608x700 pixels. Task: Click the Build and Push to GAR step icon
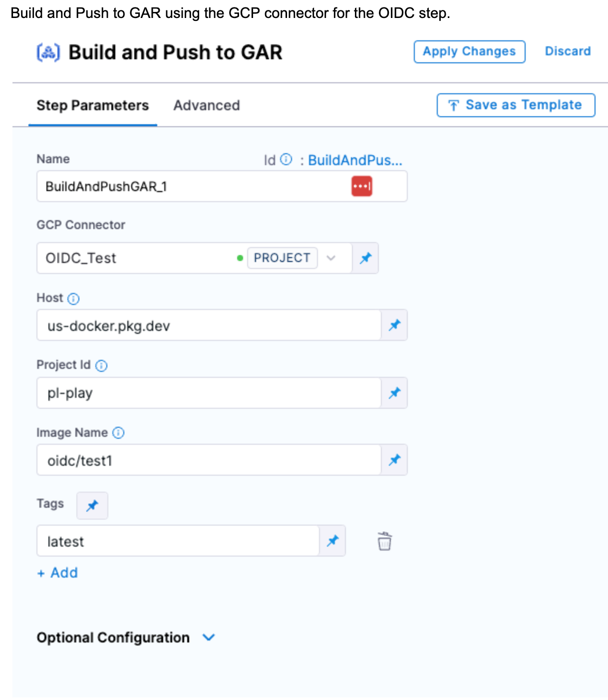click(48, 51)
